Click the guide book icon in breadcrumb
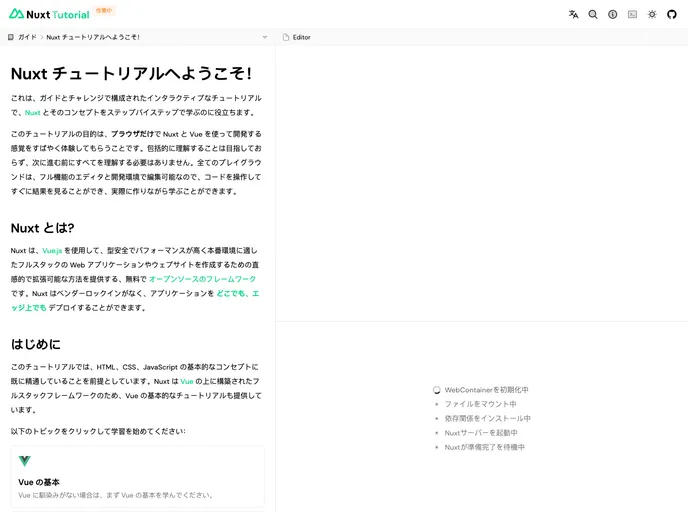 tap(11, 37)
